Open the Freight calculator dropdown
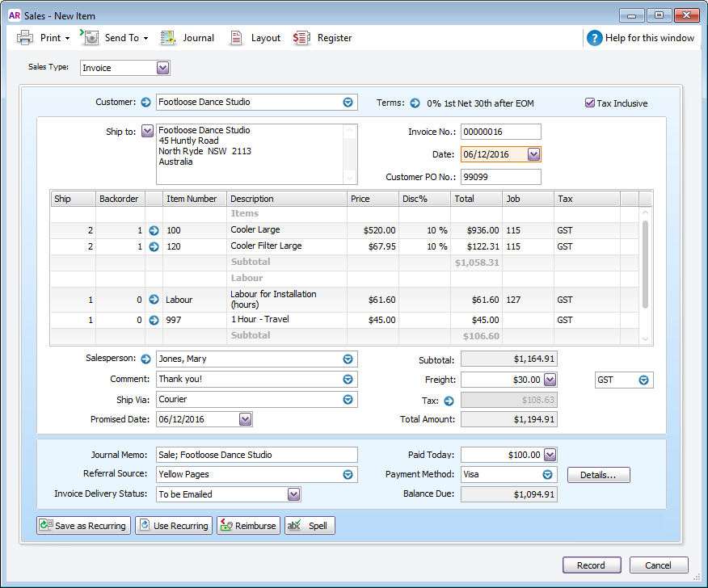708x588 pixels. pos(550,380)
